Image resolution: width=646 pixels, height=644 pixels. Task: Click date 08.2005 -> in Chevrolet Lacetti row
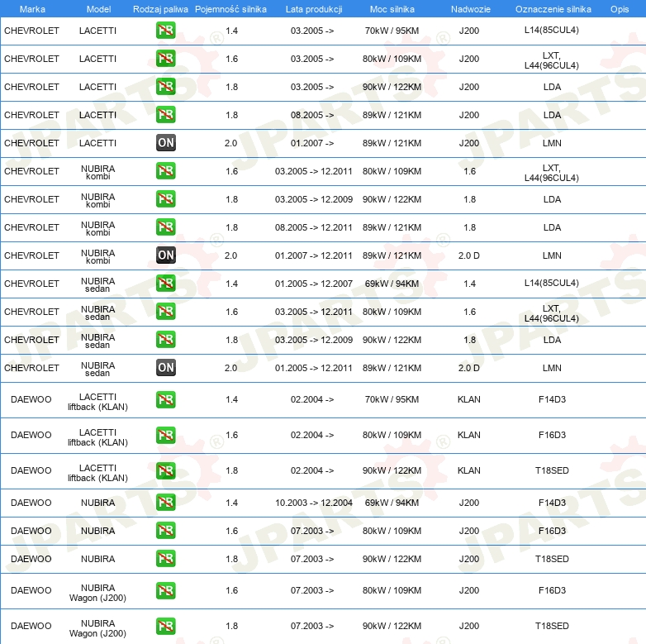click(x=312, y=115)
